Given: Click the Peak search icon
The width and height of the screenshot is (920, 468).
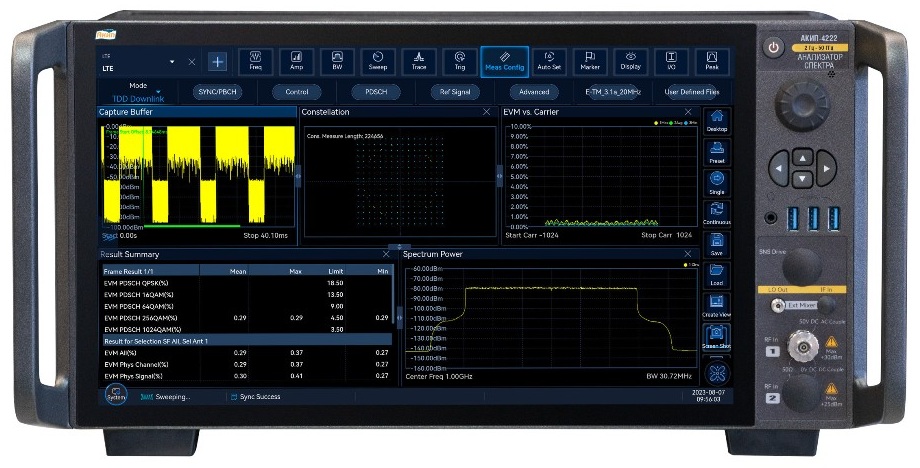Looking at the screenshot, I should pyautogui.click(x=712, y=61).
